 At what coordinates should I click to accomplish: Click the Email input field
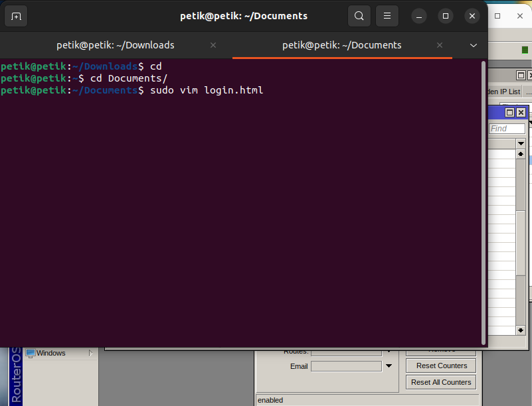(x=346, y=366)
